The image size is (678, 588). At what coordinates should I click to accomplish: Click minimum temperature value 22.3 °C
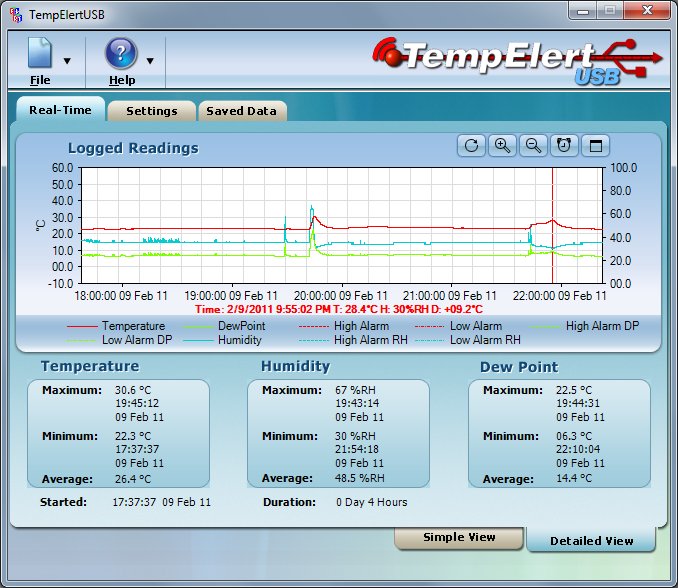click(133, 436)
